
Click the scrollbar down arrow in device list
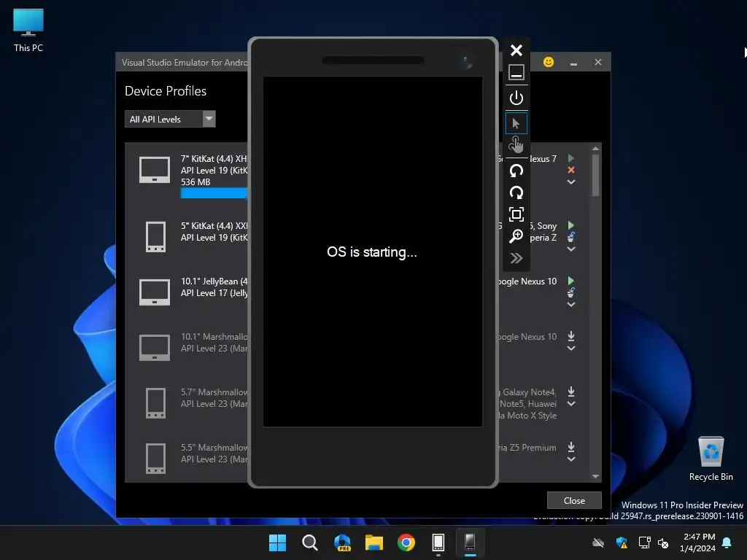(595, 476)
